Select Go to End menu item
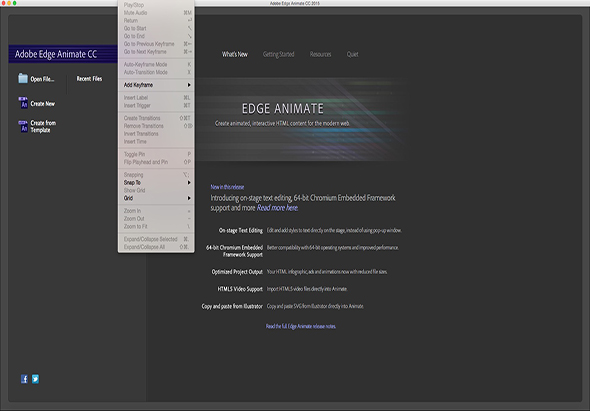Image resolution: width=590 pixels, height=411 pixels. tap(156, 36)
